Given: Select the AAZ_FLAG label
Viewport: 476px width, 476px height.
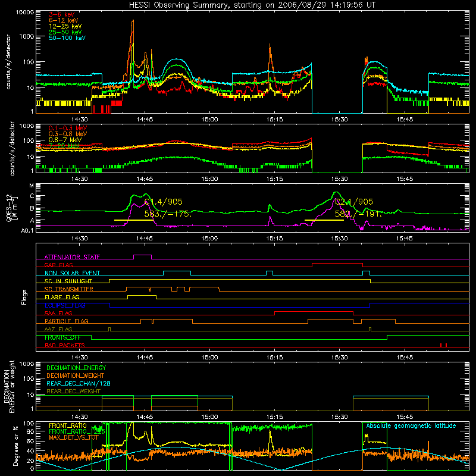Looking at the screenshot, I should click(x=58, y=329).
